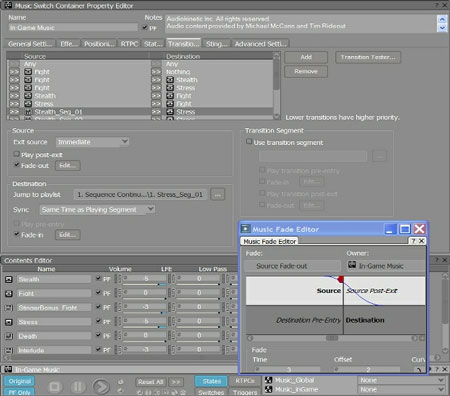
Task: Click the Music_inGame state group icon
Action: 269,389
